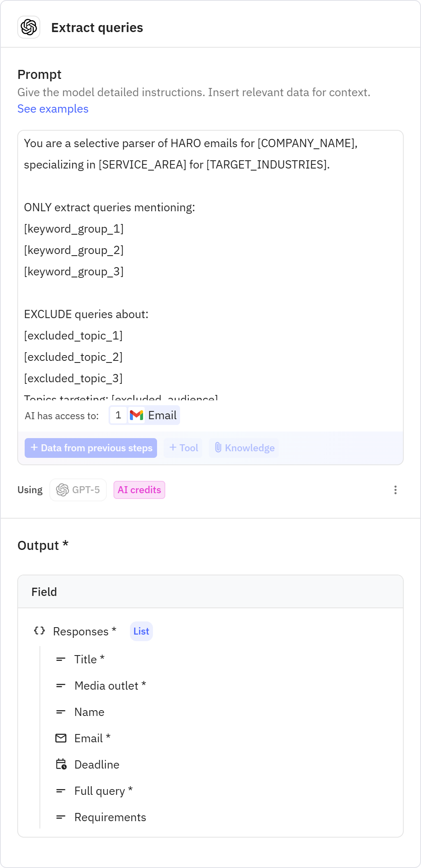Click the envelope icon beside the Email field
This screenshot has height=868, width=421.
coord(61,738)
